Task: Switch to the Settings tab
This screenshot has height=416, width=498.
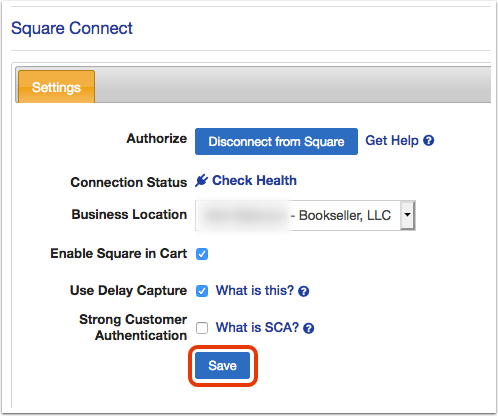Action: 56,87
